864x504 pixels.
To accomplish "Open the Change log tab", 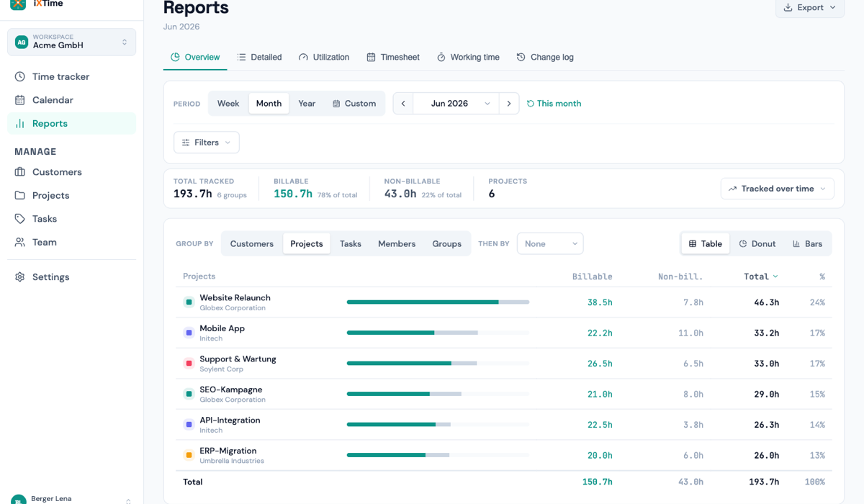I will [x=545, y=57].
